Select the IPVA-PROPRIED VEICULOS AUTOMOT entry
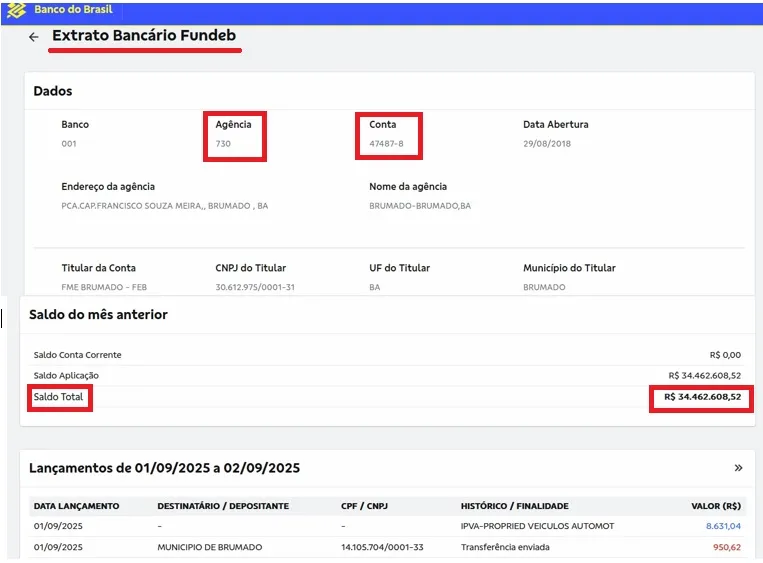 pyautogui.click(x=537, y=526)
